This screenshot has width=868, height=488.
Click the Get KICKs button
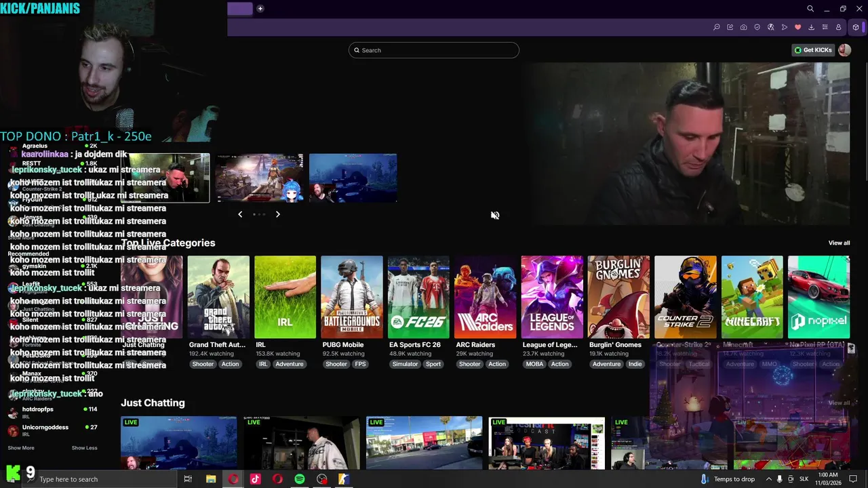point(813,49)
